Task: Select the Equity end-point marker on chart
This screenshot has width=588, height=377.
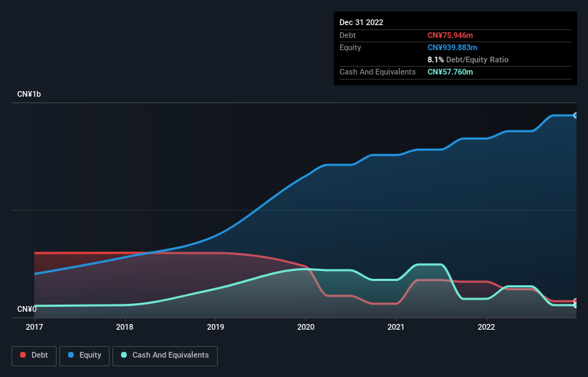Action: pyautogui.click(x=576, y=115)
